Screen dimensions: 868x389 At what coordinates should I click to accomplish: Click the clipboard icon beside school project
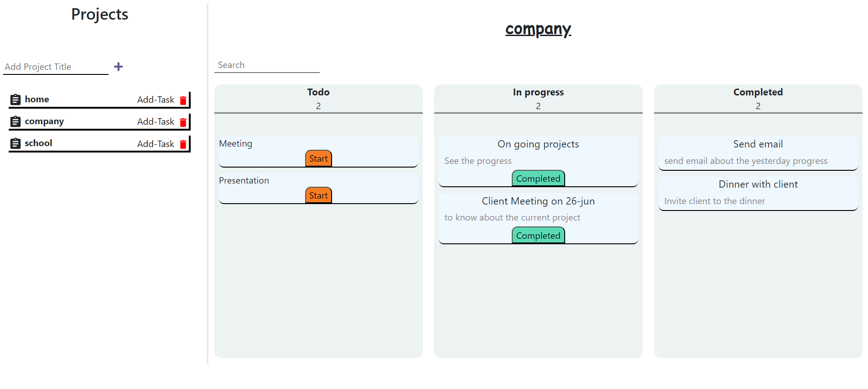pos(15,143)
